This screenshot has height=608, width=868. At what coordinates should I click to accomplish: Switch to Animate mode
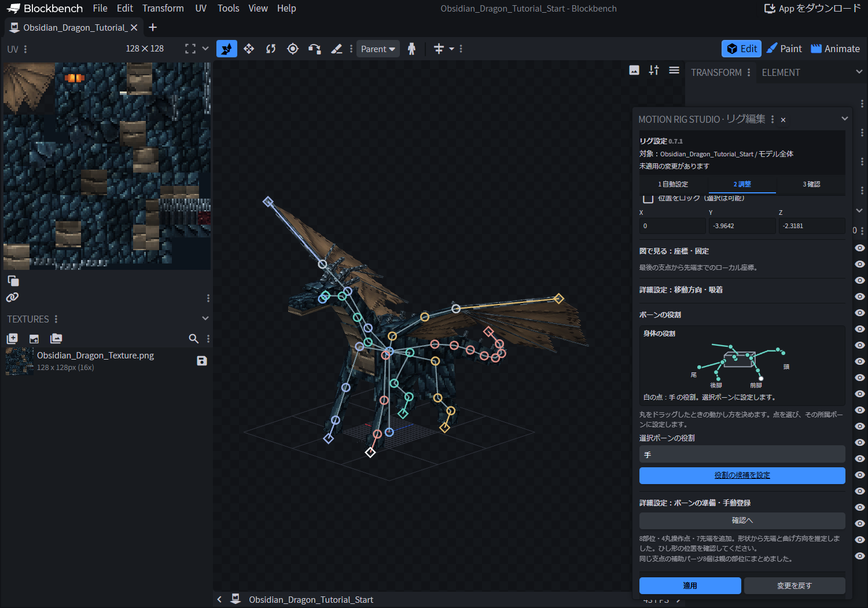(836, 49)
